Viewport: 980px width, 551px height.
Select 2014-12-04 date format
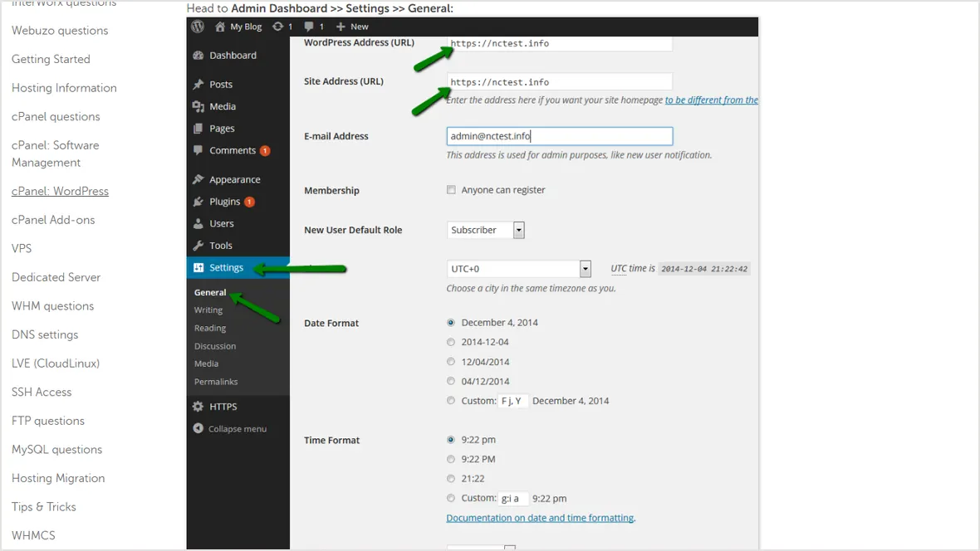tap(451, 342)
